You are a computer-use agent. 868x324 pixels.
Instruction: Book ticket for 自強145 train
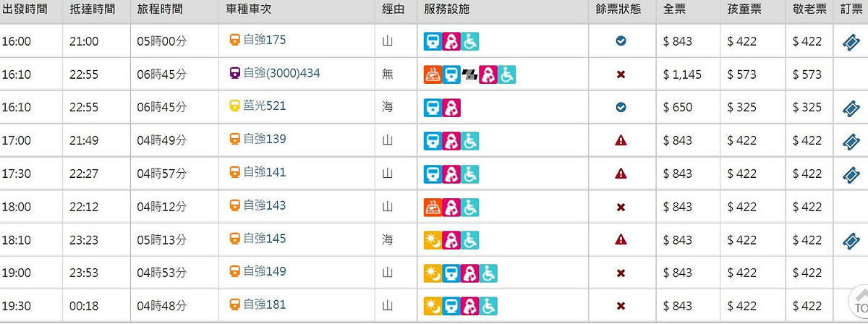pos(851,241)
